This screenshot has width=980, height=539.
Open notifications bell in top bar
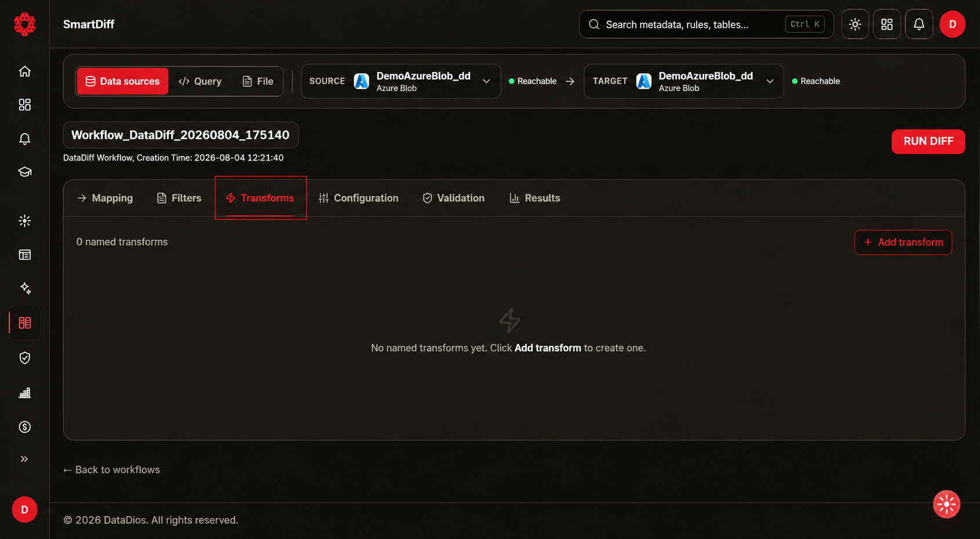pyautogui.click(x=919, y=24)
